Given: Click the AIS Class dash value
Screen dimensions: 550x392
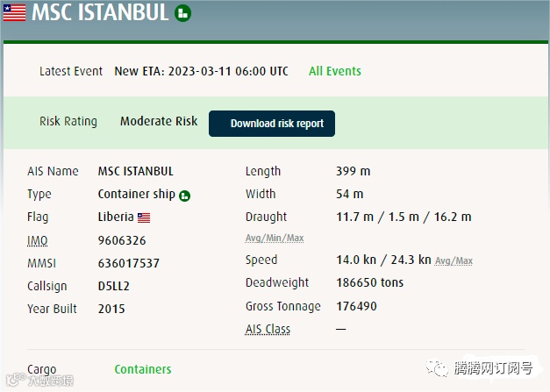Looking at the screenshot, I should pyautogui.click(x=341, y=329).
